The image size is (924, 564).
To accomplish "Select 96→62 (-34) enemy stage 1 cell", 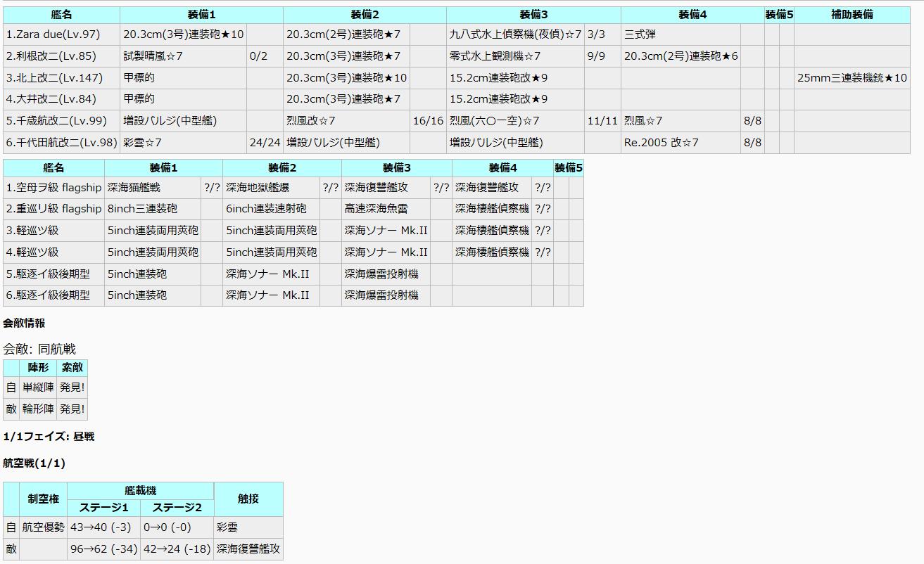I will tap(104, 549).
